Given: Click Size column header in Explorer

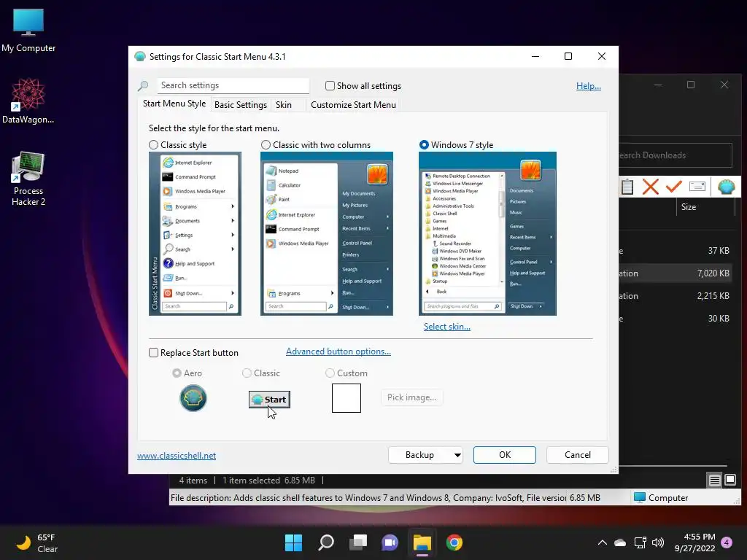Looking at the screenshot, I should [689, 206].
